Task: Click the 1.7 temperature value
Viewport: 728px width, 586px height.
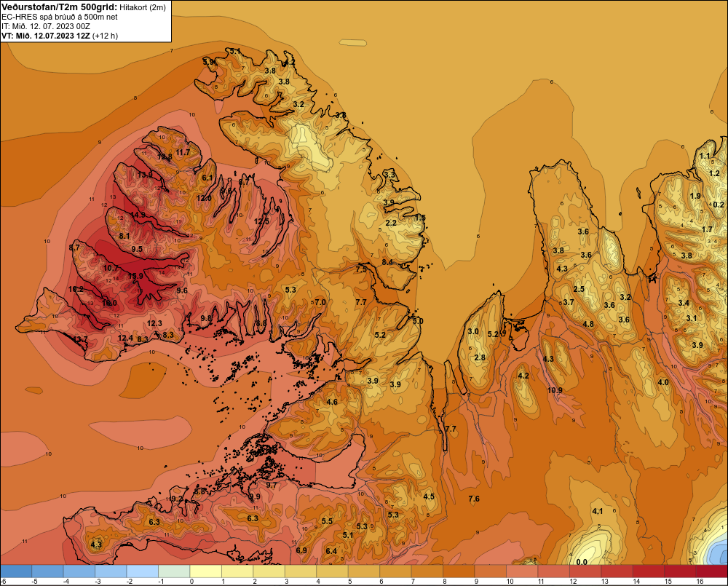Action: (707, 229)
